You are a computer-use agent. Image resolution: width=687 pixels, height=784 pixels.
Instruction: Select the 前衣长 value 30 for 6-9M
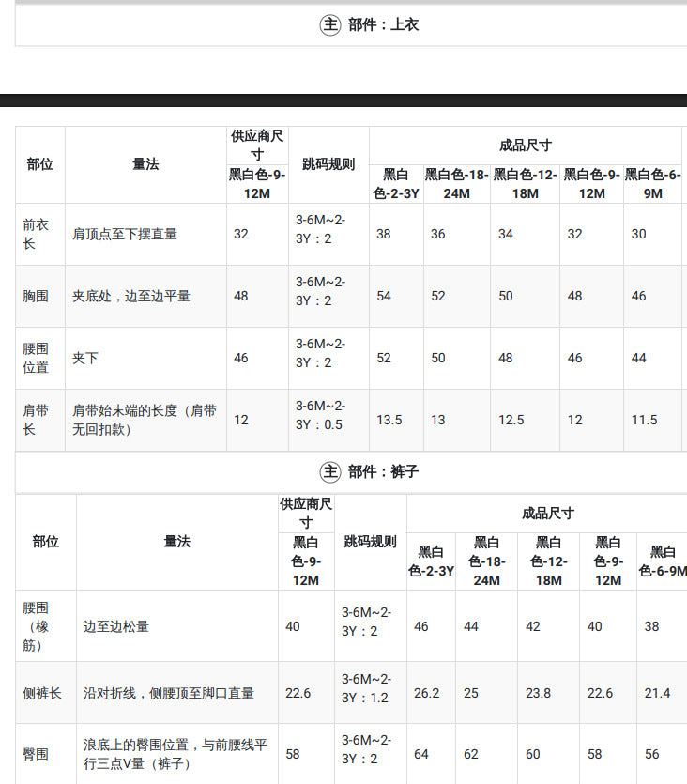[638, 234]
